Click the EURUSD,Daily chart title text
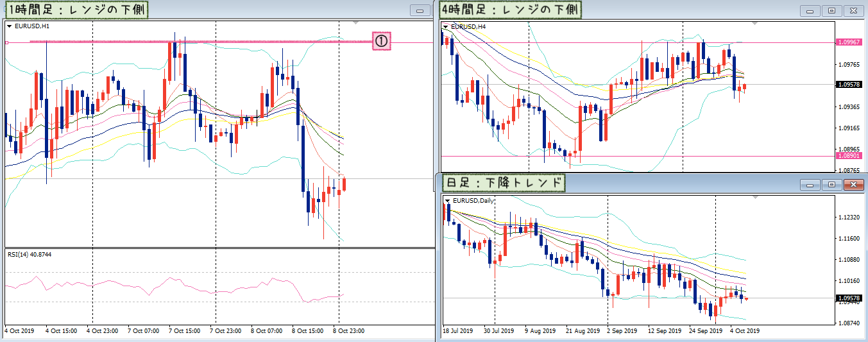The width and height of the screenshot is (868, 342). click(x=473, y=200)
